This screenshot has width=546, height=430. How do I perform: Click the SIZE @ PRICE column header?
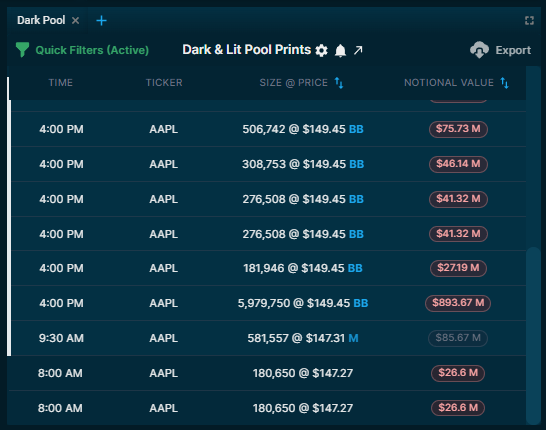[294, 83]
